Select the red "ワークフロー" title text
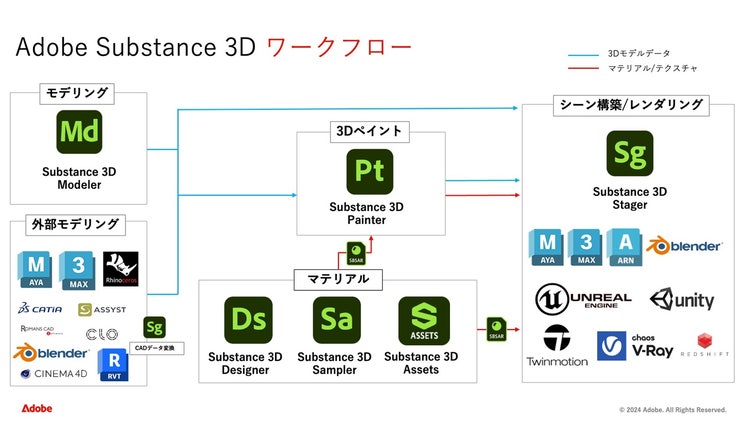Viewport: 750px width, 422px height. pyautogui.click(x=339, y=47)
